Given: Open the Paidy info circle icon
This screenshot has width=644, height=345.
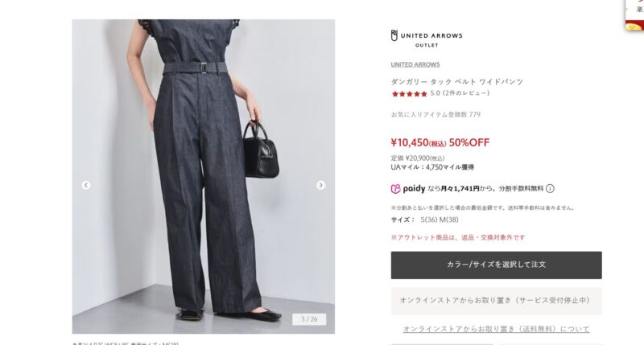Looking at the screenshot, I should [x=550, y=189].
